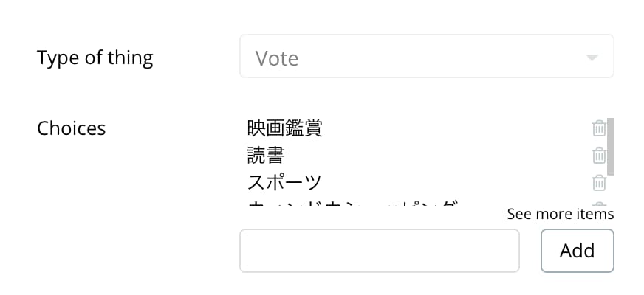Show the remaining choices via See more items
The height and width of the screenshot is (295, 644).
[x=561, y=214]
